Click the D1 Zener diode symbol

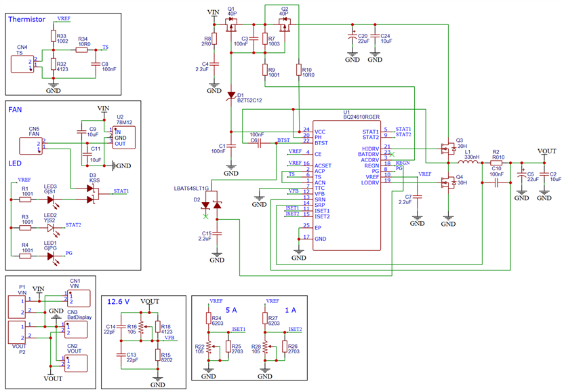(231, 96)
